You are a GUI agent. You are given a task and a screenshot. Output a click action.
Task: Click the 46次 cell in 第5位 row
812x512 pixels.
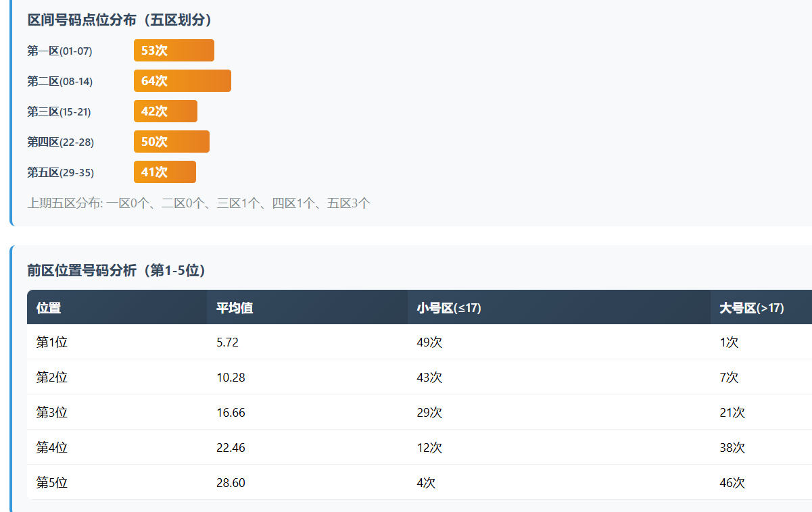coord(732,483)
